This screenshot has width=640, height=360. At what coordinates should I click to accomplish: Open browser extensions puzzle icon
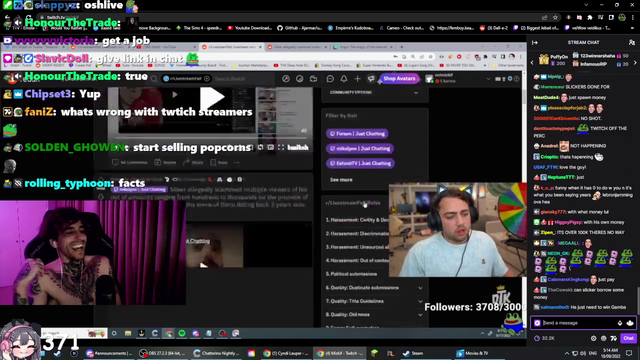pyautogui.click(x=590, y=18)
